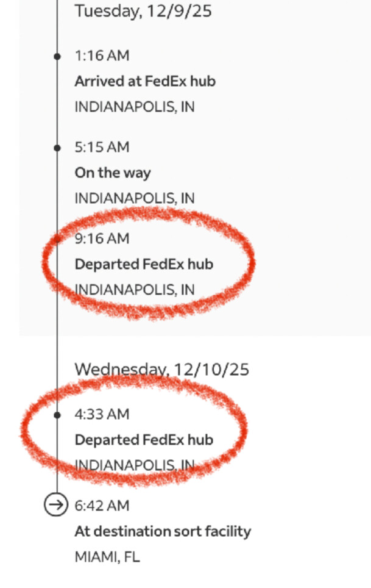Select the timeline dot beside 5:15 AM
This screenshot has height=588, width=371.
pos(57,148)
